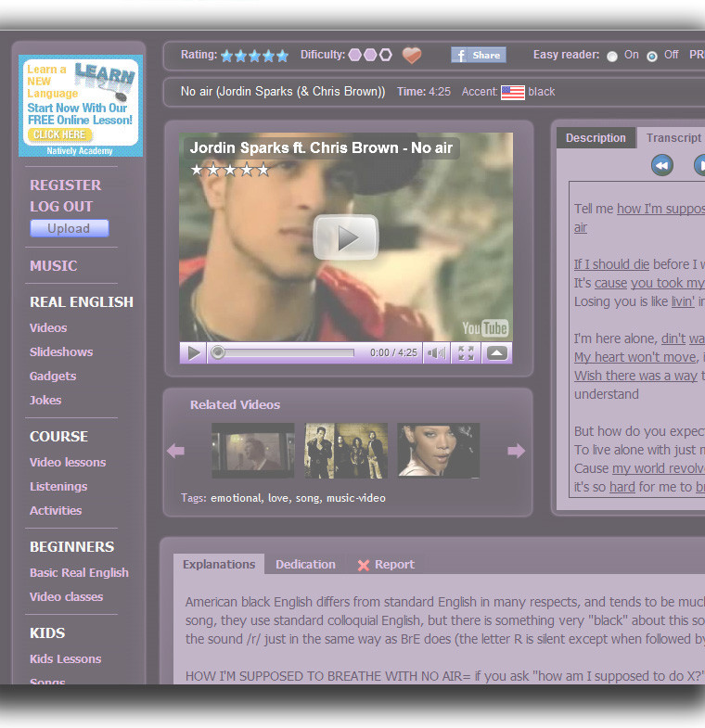Click the large play overlay on video

pos(346,237)
